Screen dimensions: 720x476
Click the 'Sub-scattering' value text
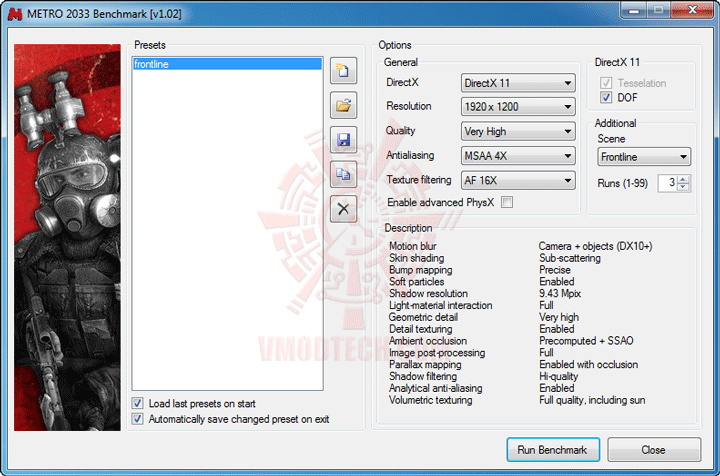click(x=570, y=258)
